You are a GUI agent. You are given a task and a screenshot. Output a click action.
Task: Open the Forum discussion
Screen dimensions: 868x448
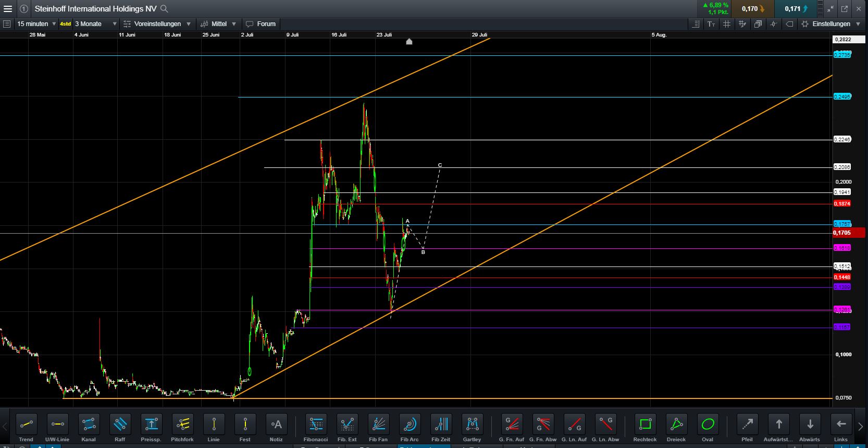[261, 24]
